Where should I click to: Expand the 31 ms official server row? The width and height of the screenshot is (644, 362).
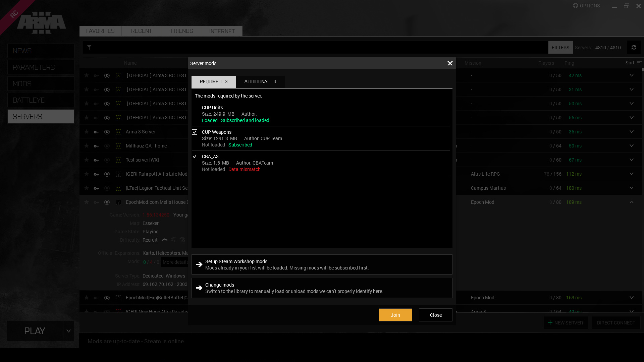point(631,89)
